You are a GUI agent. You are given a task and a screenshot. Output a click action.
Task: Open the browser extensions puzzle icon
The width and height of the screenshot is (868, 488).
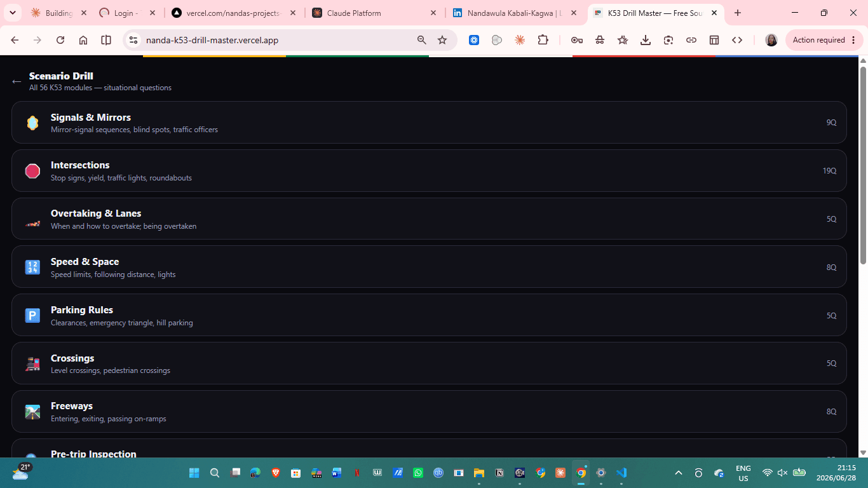[543, 40]
